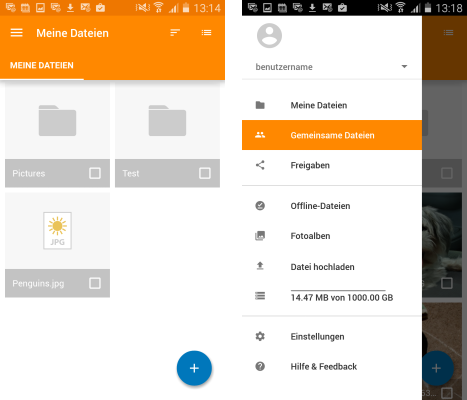Click the share icon beside Freigaben

[260, 165]
